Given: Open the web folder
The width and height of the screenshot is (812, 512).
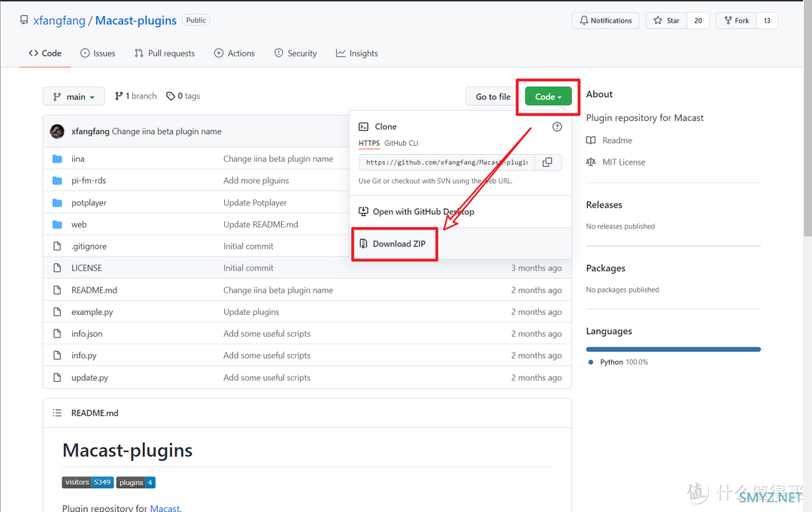Looking at the screenshot, I should coord(79,224).
